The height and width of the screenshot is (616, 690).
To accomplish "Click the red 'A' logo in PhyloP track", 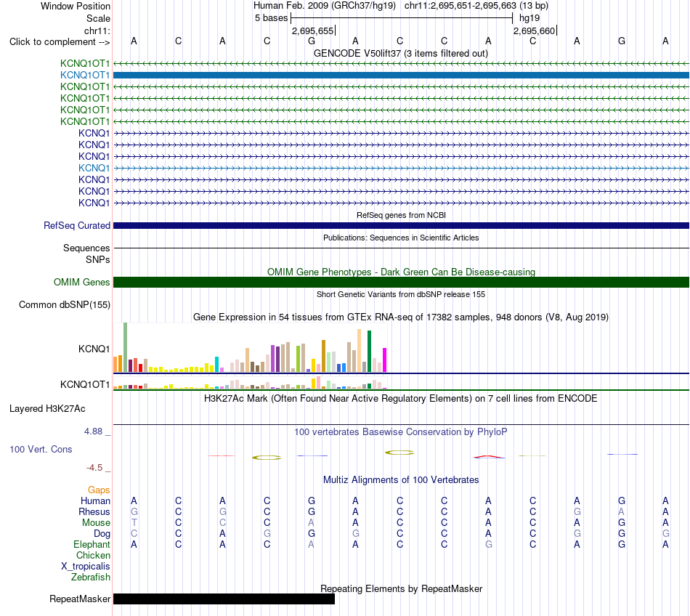I will [489, 457].
